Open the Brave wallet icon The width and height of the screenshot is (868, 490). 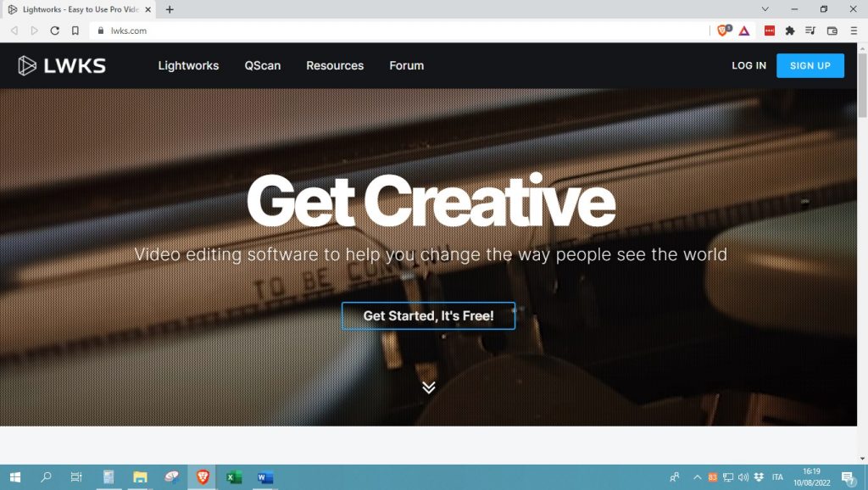832,31
